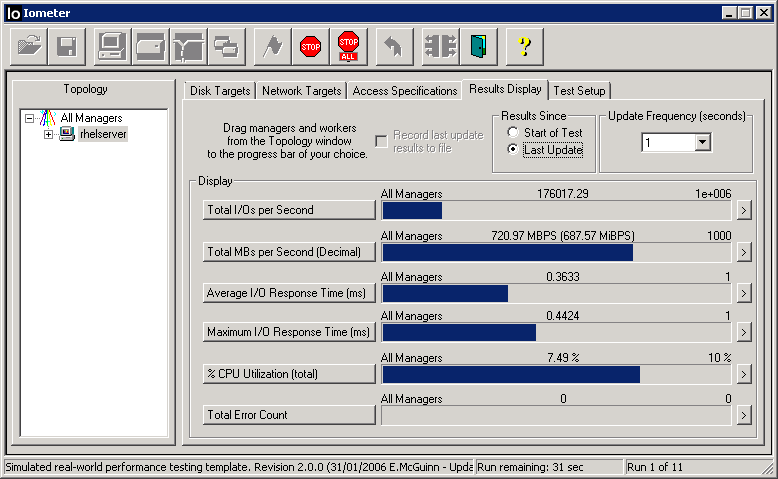Expand the rhelserver node in Topology tree
778x479 pixels.
coord(48,134)
